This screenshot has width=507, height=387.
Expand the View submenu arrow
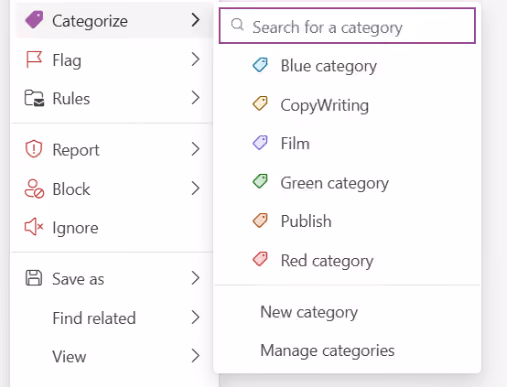(195, 356)
